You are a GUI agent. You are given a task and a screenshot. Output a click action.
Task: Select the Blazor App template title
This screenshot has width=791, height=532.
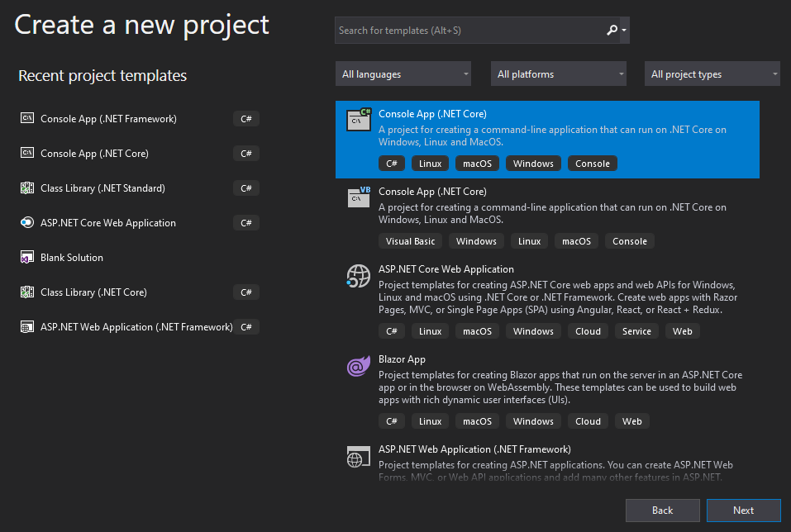coord(402,359)
